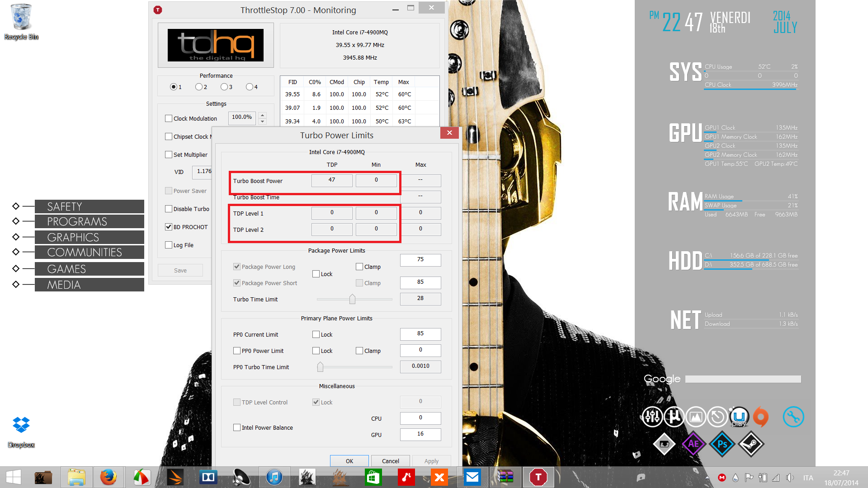
Task: Open the Recycle Bin desktop icon
Action: pos(21,22)
